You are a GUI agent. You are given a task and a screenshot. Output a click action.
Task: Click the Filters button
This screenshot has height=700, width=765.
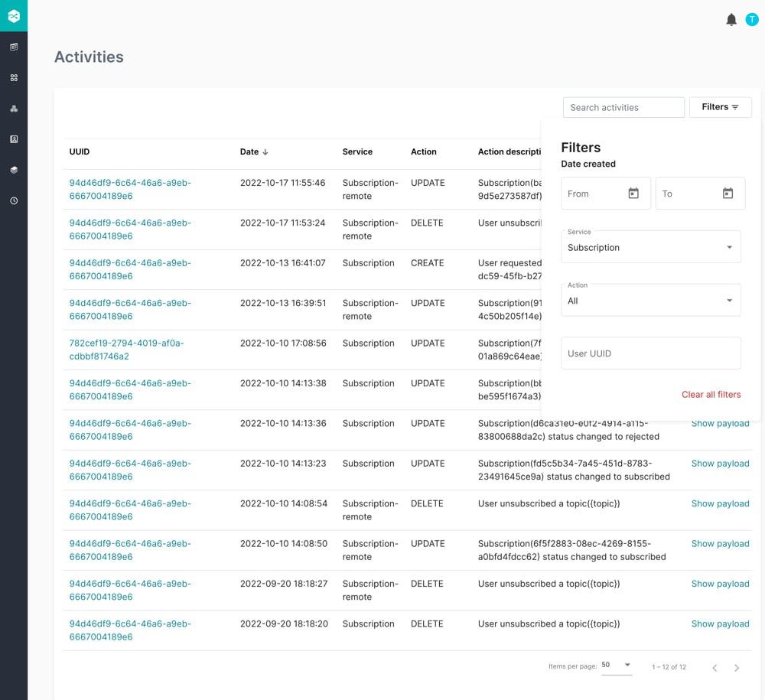coord(720,107)
